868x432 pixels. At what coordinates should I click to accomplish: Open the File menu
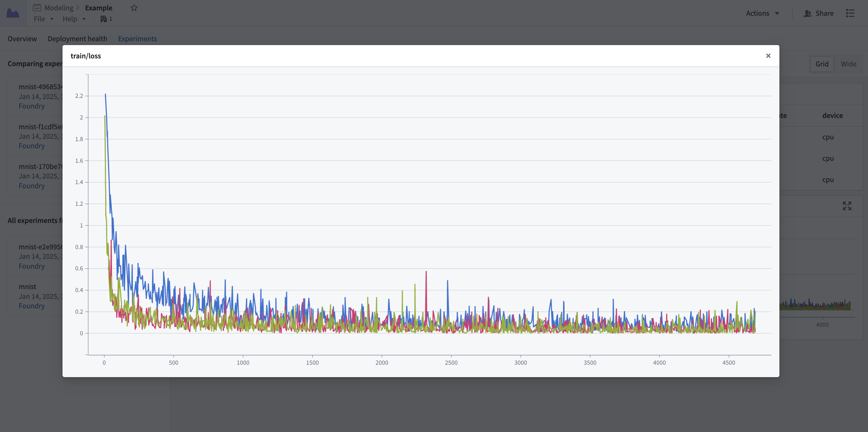coord(44,19)
